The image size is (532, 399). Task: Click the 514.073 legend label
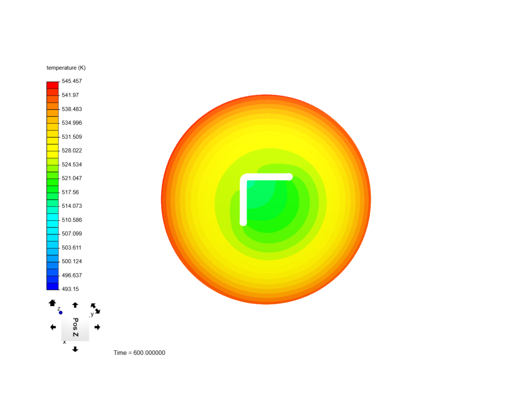tap(72, 206)
